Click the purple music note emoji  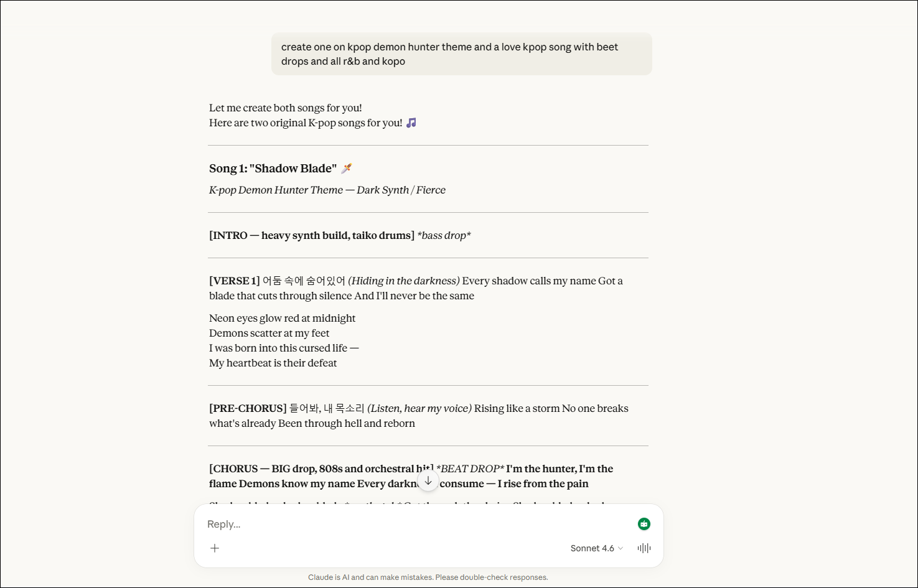point(411,123)
